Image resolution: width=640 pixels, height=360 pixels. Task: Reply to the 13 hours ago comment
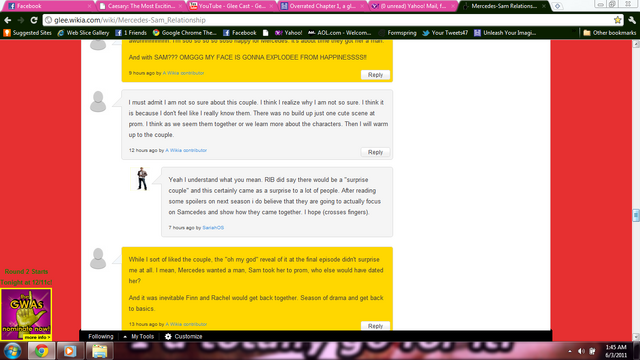coord(375,326)
